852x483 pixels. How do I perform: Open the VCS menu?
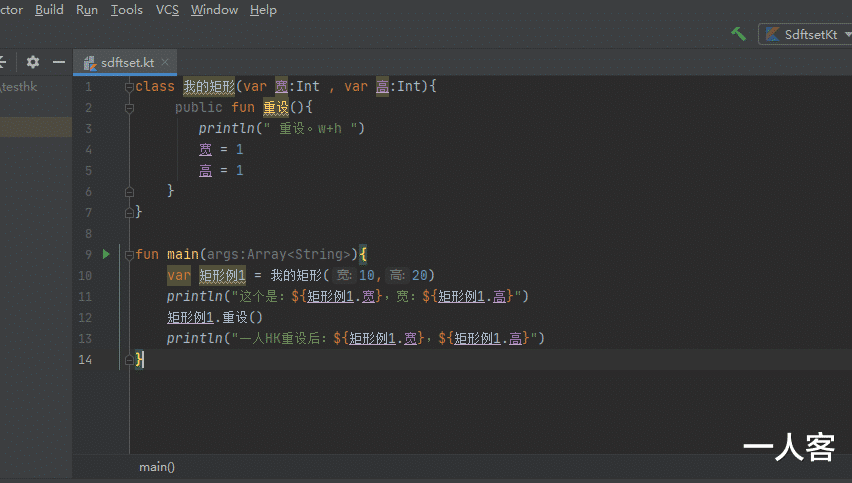[167, 10]
